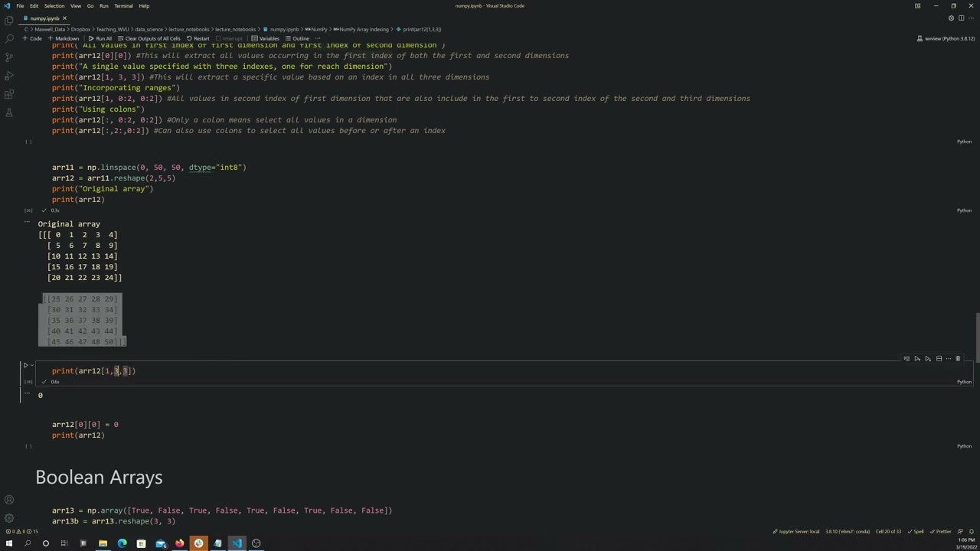Open the Help menu

[144, 5]
